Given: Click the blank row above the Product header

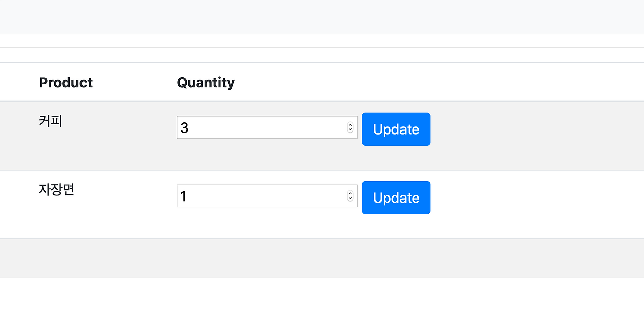Looking at the screenshot, I should point(322,55).
